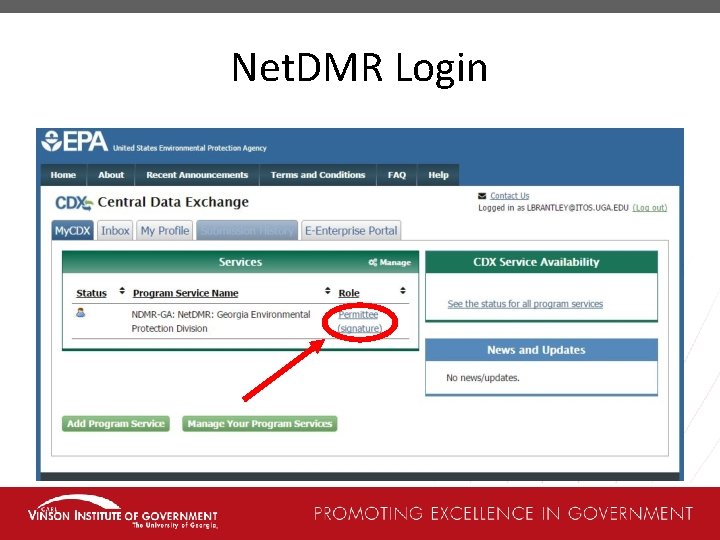Viewport: 720px width, 540px height.
Task: Open the E-Enterprise Portal tab
Action: point(351,231)
